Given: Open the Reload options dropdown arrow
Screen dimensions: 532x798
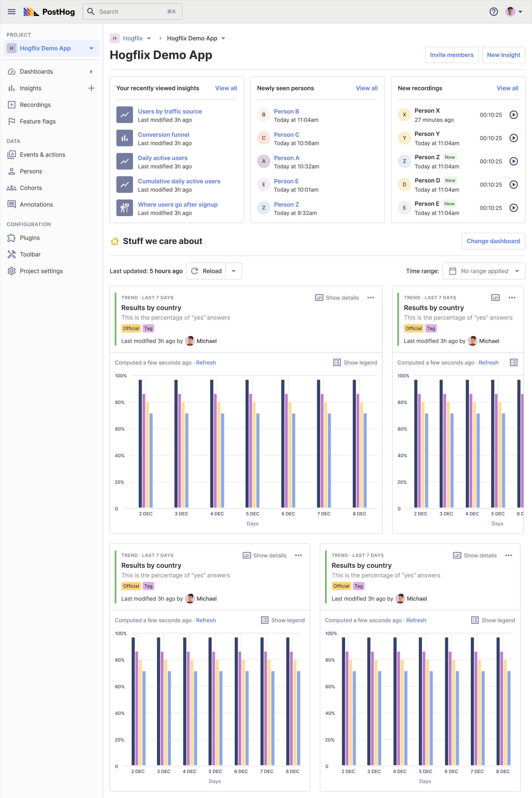Looking at the screenshot, I should point(233,271).
